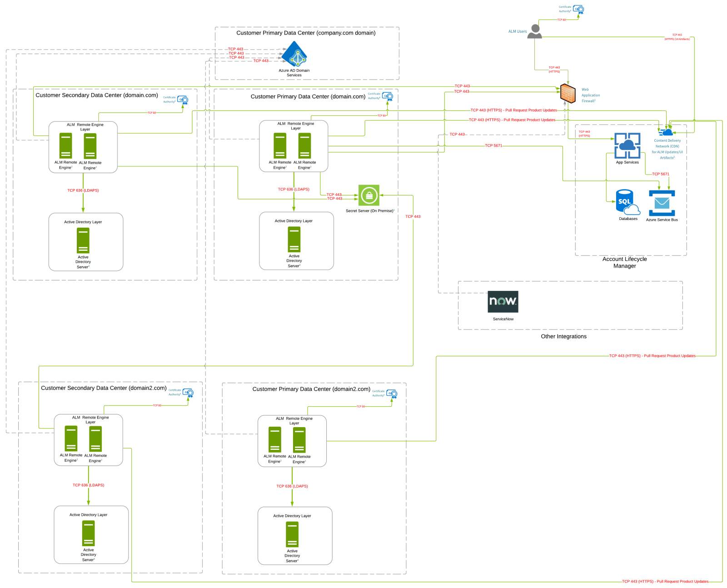Click the Azure Service Bus envelope icon
Viewport: 727px width, 588px height.
(x=662, y=203)
